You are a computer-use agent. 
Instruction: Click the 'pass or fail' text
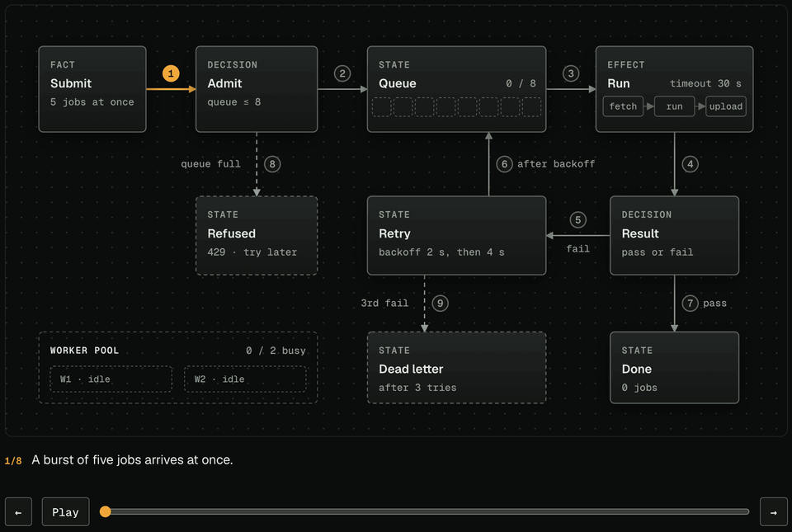coord(658,252)
